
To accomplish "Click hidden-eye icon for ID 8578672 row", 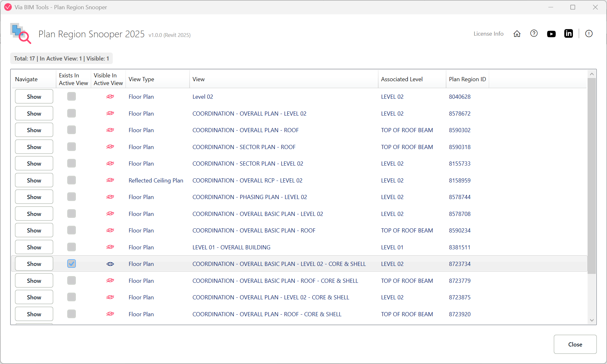I will point(110,113).
